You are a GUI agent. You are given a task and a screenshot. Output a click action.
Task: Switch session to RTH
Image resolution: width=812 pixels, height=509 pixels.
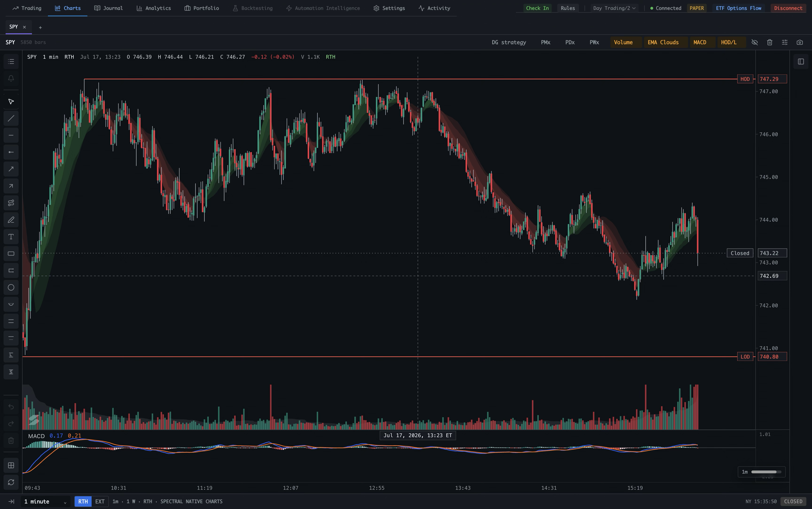click(83, 501)
